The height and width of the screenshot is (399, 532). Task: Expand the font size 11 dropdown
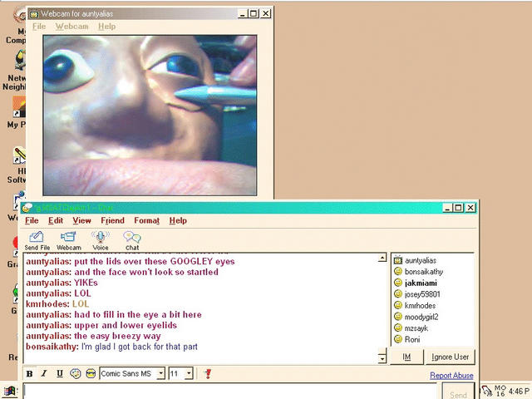coord(190,373)
